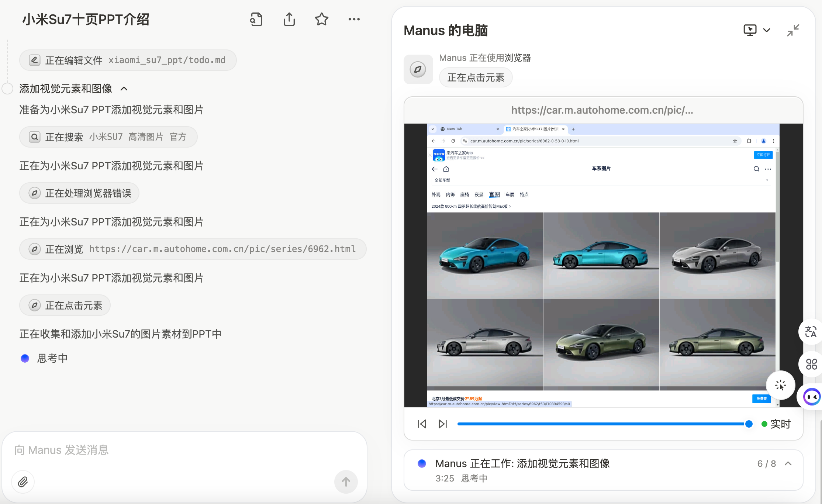The height and width of the screenshot is (504, 822).
Task: Click the share upload icon
Action: (289, 19)
